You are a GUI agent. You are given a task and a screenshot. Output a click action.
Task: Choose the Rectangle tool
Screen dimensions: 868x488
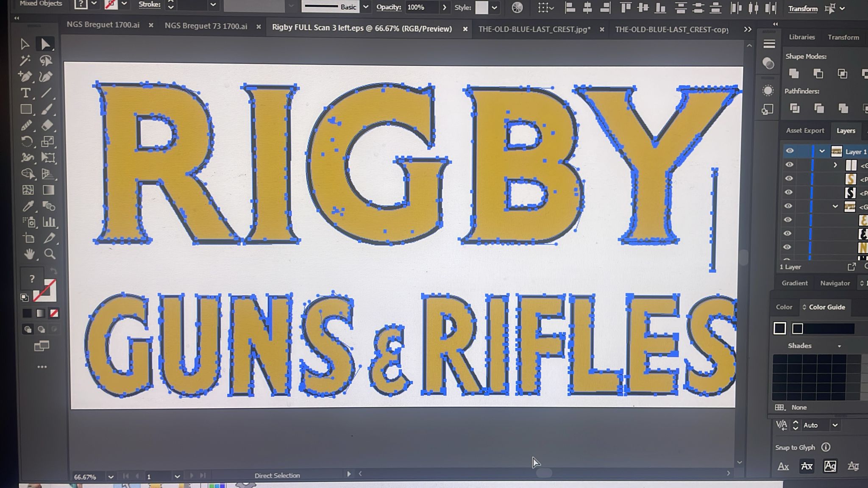click(26, 109)
